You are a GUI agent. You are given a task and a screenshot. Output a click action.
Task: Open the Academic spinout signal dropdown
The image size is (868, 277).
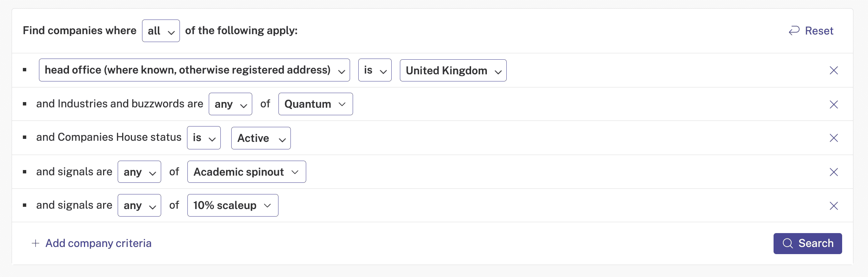pyautogui.click(x=247, y=172)
